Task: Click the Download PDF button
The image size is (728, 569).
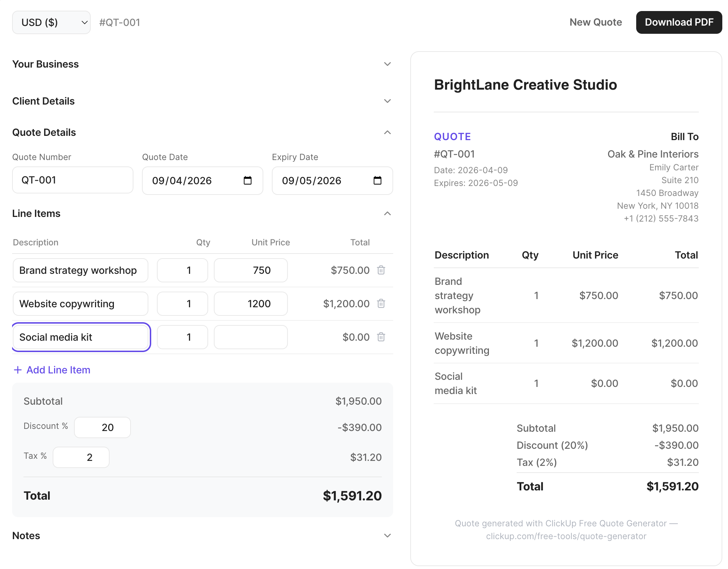Action: point(679,22)
